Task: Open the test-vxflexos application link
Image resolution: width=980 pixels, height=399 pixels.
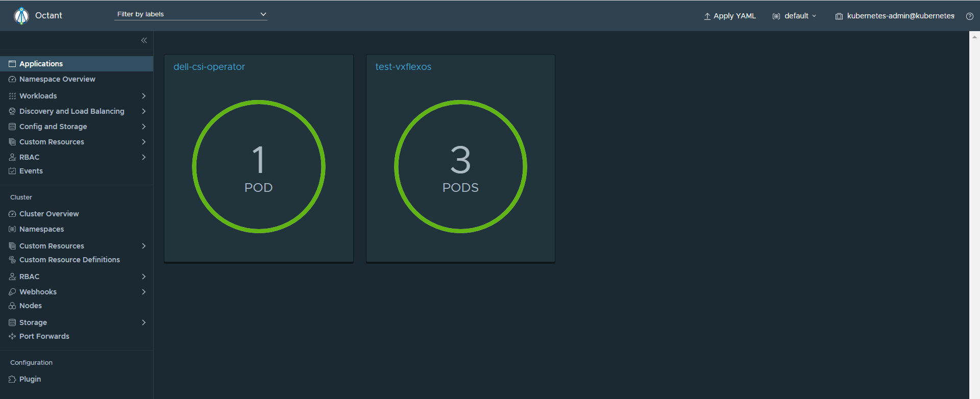Action: [x=403, y=67]
